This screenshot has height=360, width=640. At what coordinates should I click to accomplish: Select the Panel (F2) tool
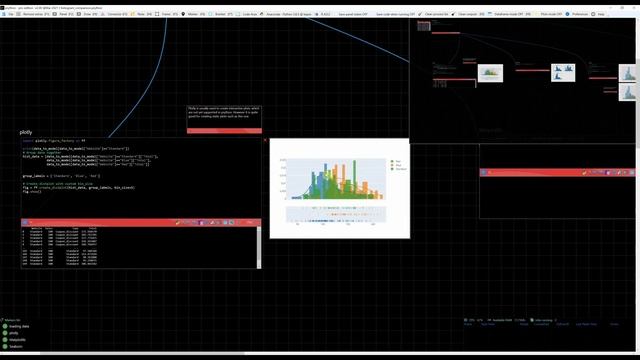[63, 14]
